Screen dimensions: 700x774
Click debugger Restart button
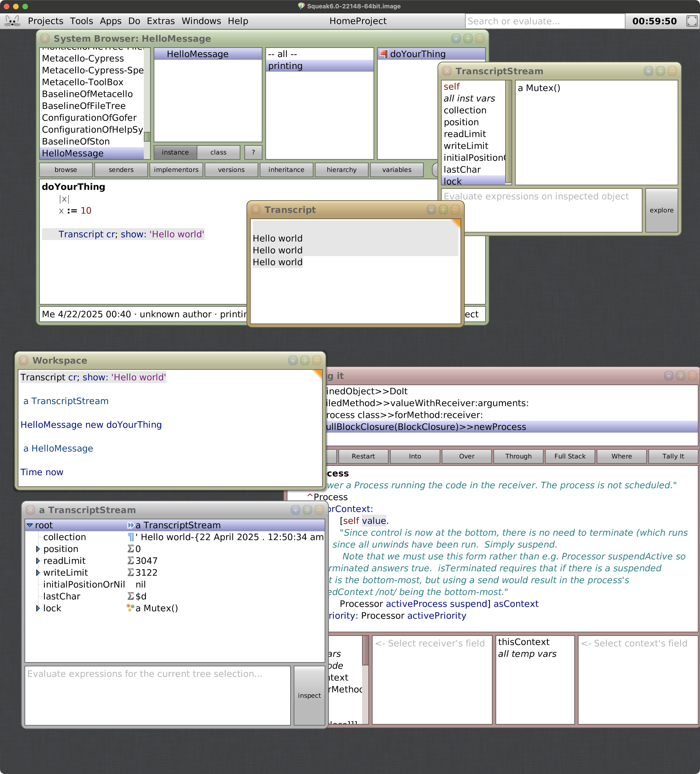click(363, 456)
